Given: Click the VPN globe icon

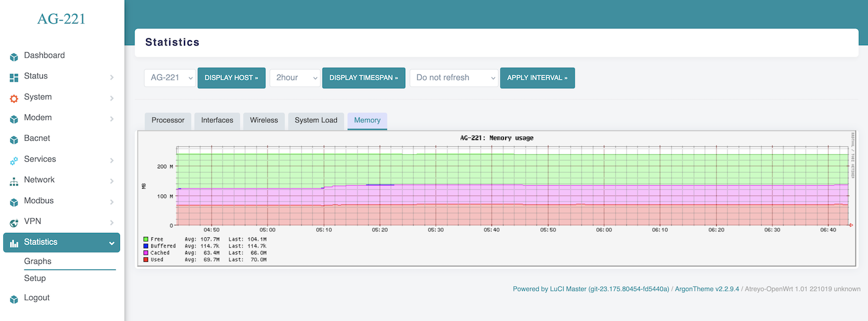Looking at the screenshot, I should click(x=14, y=223).
